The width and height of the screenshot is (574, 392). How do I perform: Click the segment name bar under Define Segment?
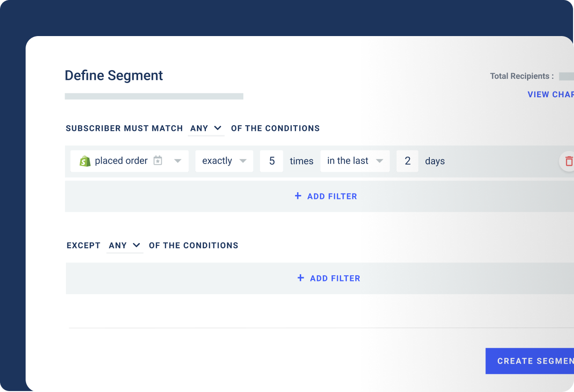pos(154,96)
